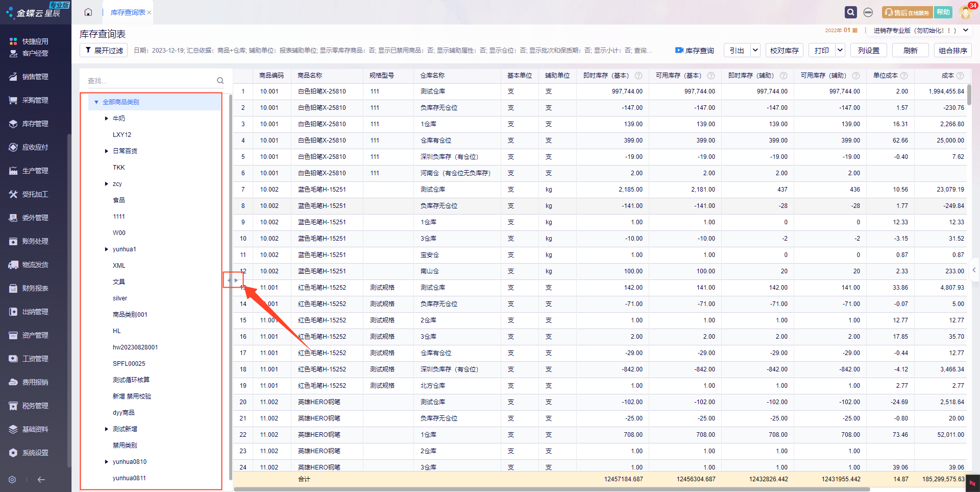Expand the 牛奶 category node

106,119
